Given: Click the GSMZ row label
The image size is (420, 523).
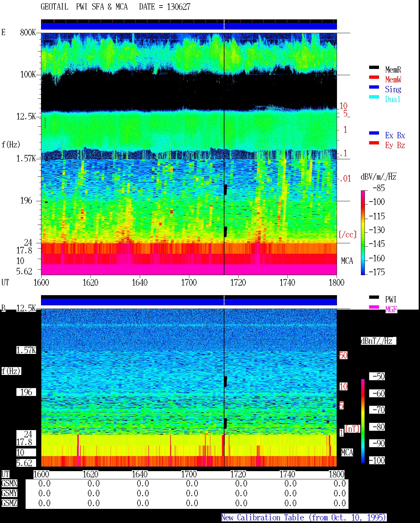Looking at the screenshot, I should [9, 503].
